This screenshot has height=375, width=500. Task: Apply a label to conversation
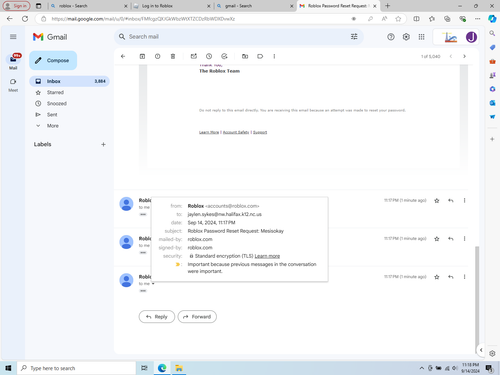tap(260, 56)
